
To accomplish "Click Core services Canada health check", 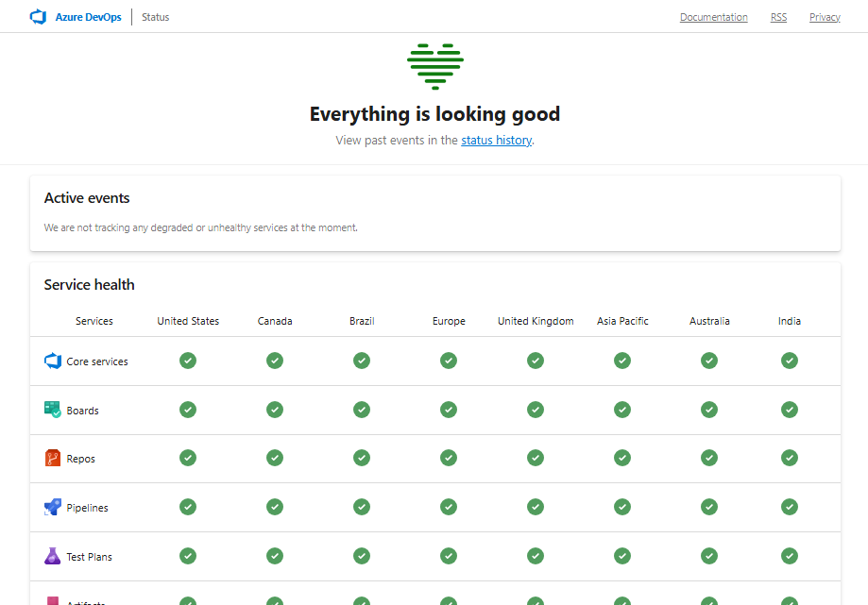I will (275, 361).
